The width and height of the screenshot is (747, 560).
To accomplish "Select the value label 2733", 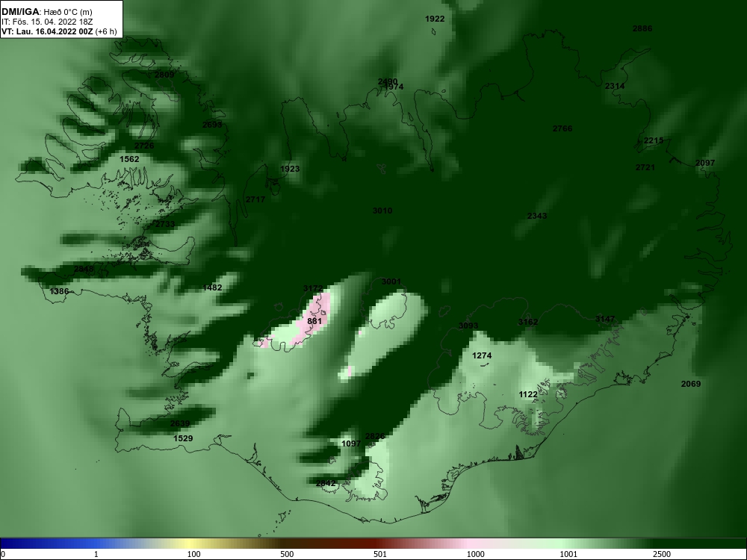I will [x=165, y=224].
